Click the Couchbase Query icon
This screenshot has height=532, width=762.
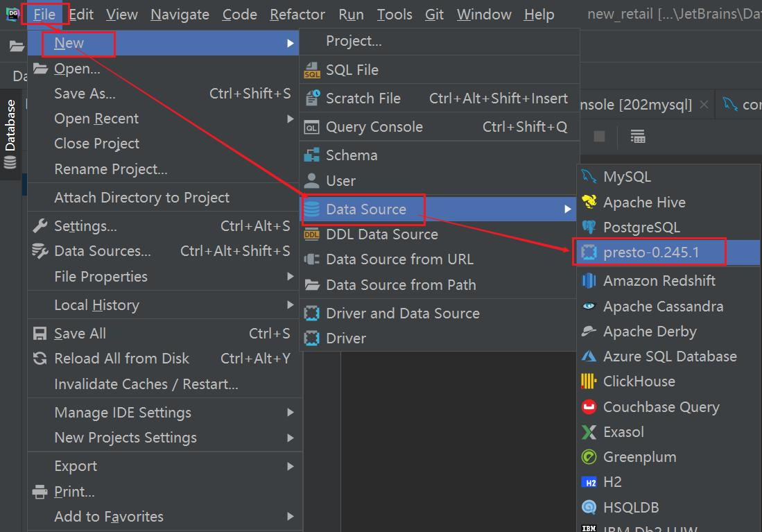coord(589,406)
